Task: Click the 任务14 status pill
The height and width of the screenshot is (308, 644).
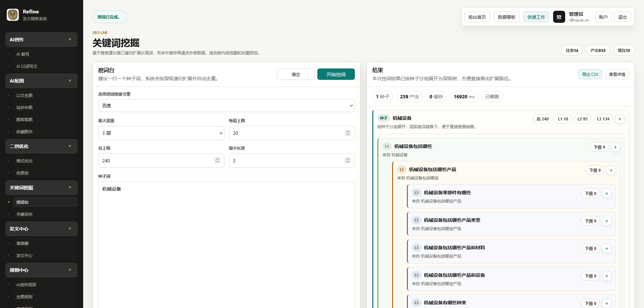Action: pos(572,50)
